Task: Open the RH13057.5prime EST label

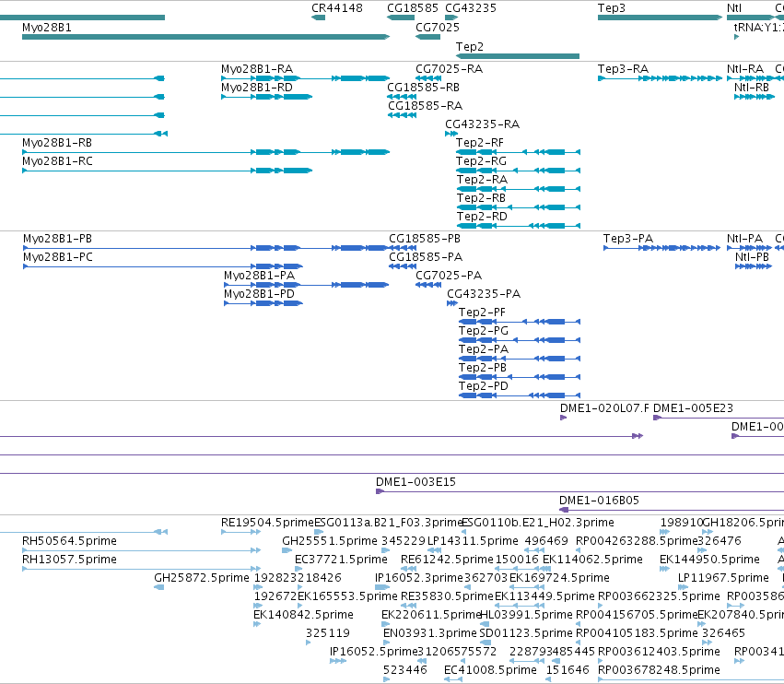Action: click(x=69, y=559)
